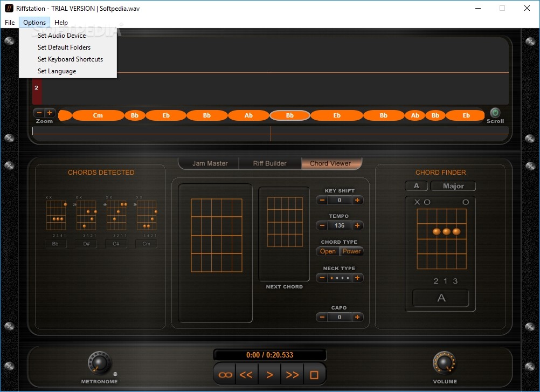Click the Bb detected chord diagram
540x392 pixels.
(56, 215)
